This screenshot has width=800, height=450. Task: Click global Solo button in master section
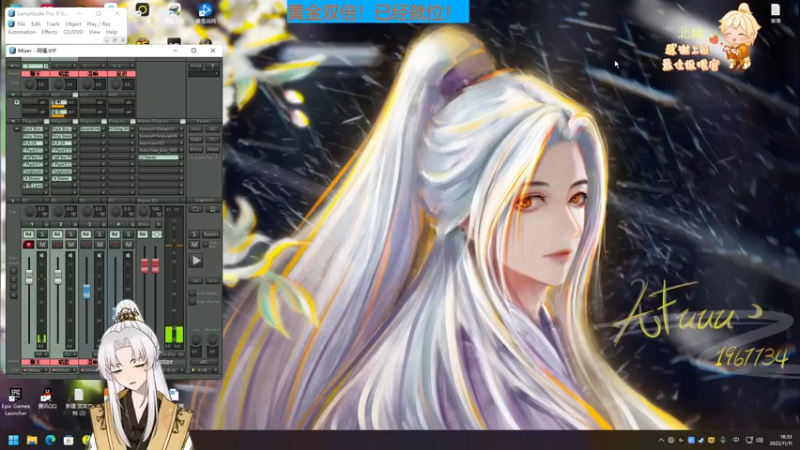click(194, 234)
